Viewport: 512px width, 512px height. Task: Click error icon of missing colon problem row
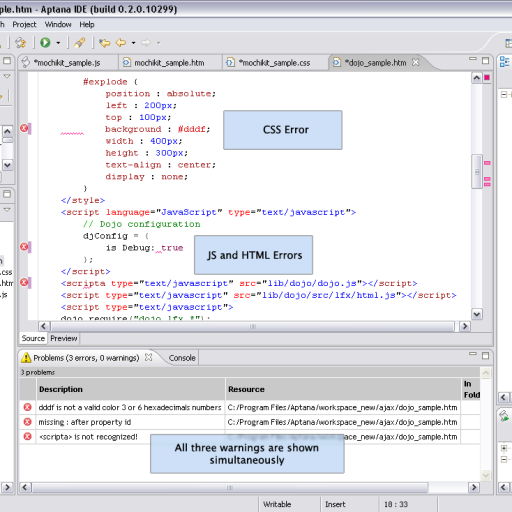pos(27,422)
